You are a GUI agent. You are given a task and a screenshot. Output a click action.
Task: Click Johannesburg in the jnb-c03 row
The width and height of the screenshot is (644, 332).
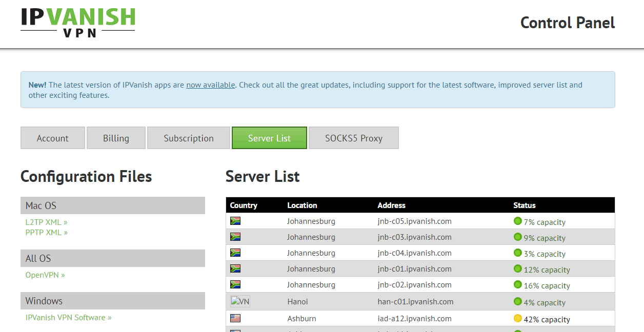pos(311,237)
